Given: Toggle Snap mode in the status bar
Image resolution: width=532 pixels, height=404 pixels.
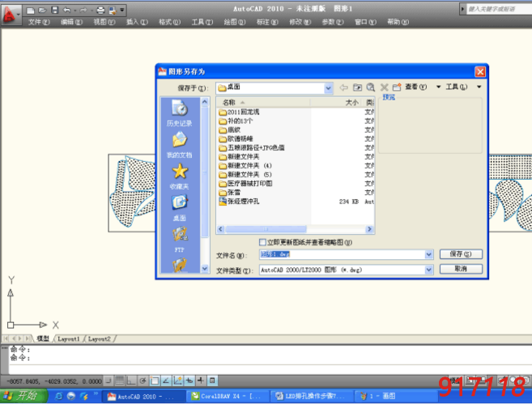Looking at the screenshot, I should (108, 381).
